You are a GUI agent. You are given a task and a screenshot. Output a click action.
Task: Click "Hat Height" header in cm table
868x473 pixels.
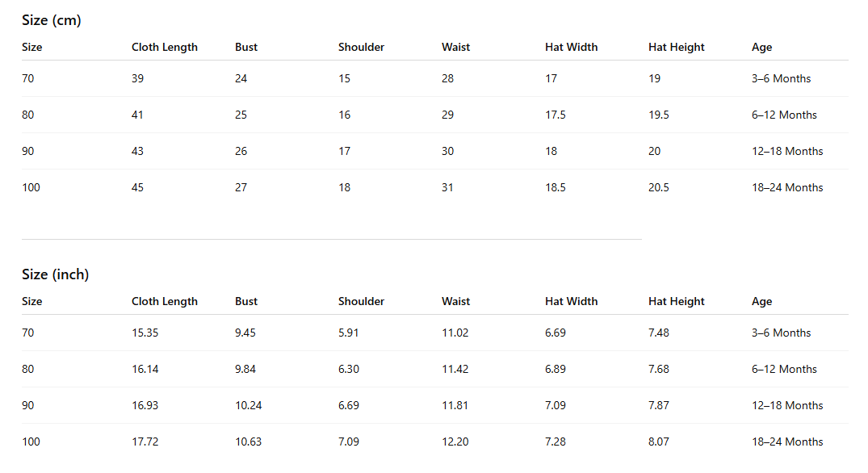pos(676,48)
